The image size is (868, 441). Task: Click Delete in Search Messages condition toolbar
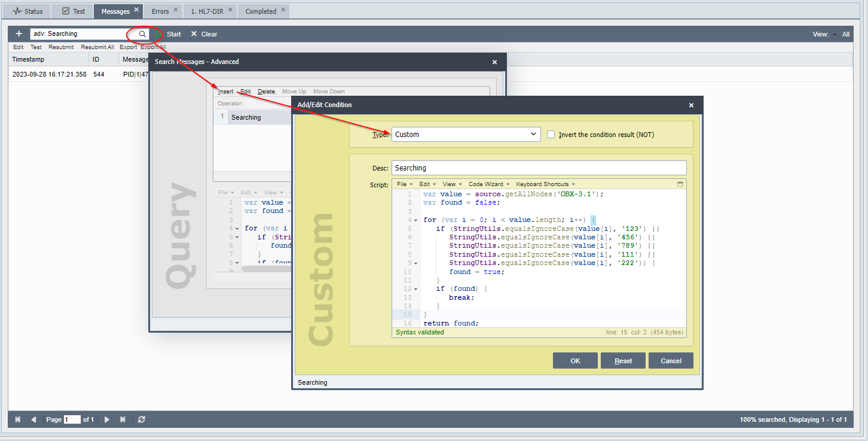[x=266, y=92]
